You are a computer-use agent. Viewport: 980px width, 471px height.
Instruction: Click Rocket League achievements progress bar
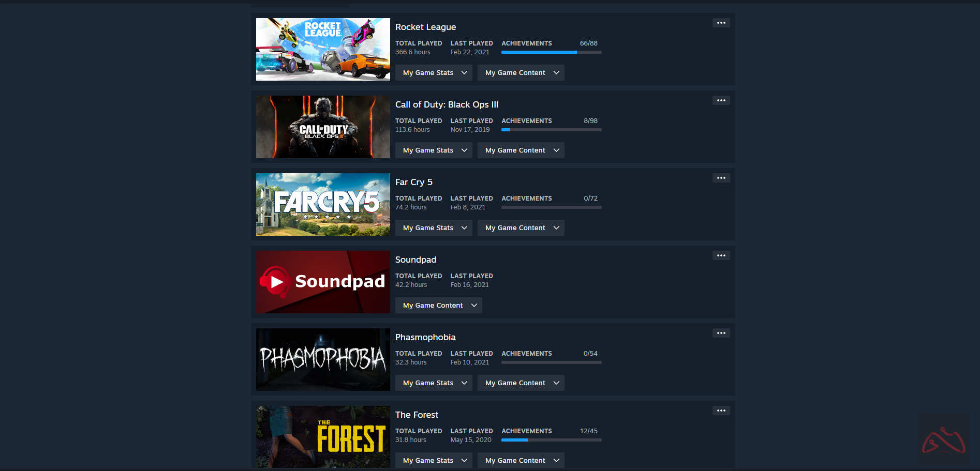[551, 52]
